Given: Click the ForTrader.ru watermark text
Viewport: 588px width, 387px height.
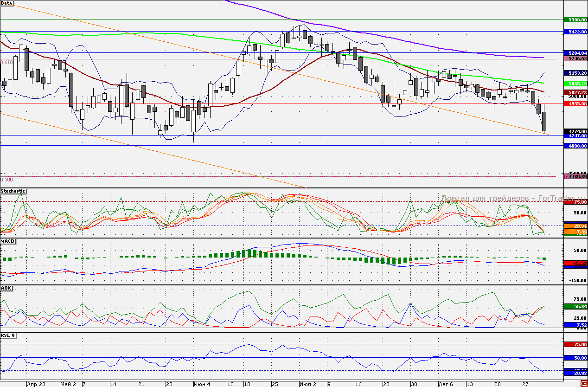Looking at the screenshot, I should (500, 198).
